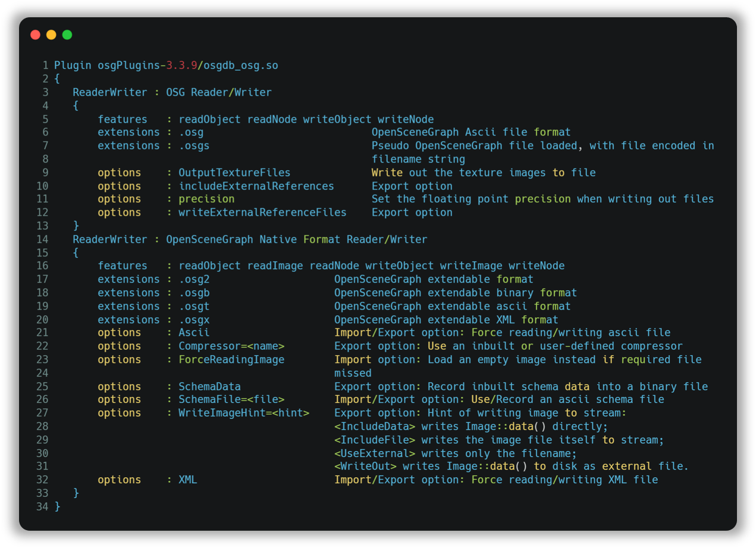Image resolution: width=756 pixels, height=548 pixels.
Task: Click 'readObject readNode writeObject writeNode' features on line 5
Action: click(306, 119)
